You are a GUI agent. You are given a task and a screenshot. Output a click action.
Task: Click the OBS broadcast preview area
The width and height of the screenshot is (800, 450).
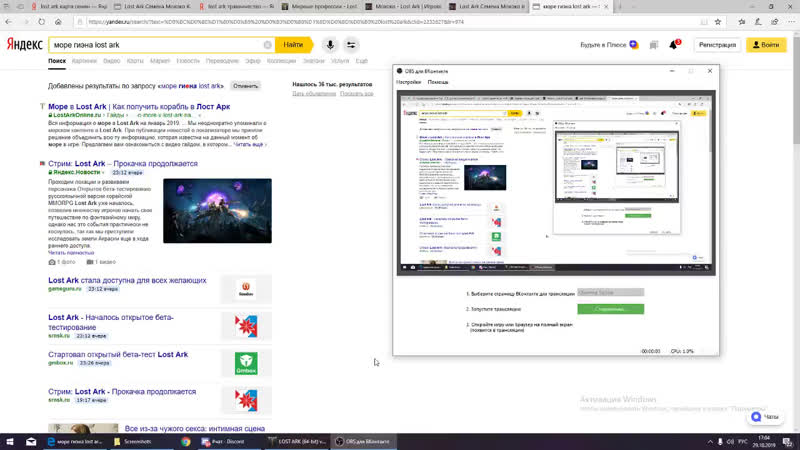pos(556,183)
